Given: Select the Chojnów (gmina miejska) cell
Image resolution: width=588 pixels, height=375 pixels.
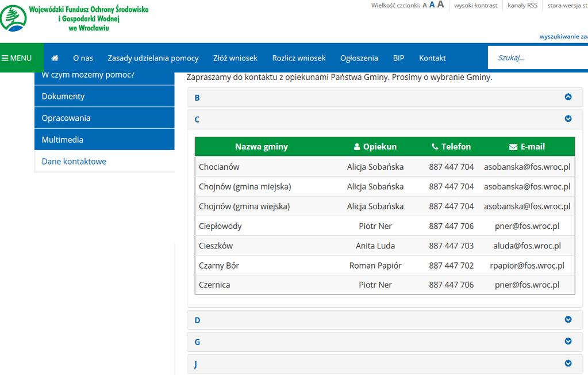Looking at the screenshot, I should [245, 186].
